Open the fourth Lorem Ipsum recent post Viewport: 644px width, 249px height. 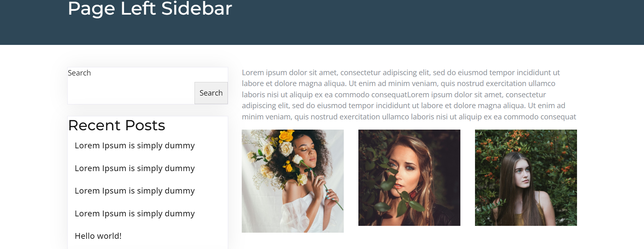[135, 214]
